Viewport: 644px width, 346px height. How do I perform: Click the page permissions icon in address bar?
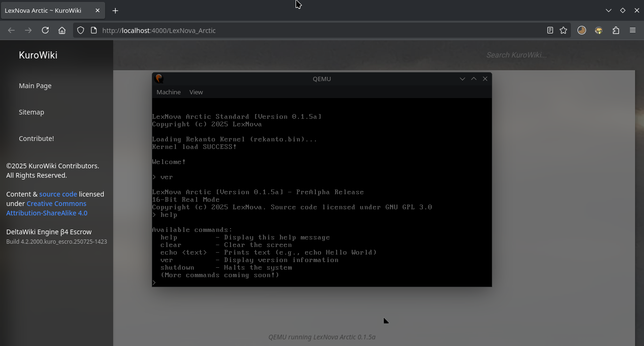(93, 30)
